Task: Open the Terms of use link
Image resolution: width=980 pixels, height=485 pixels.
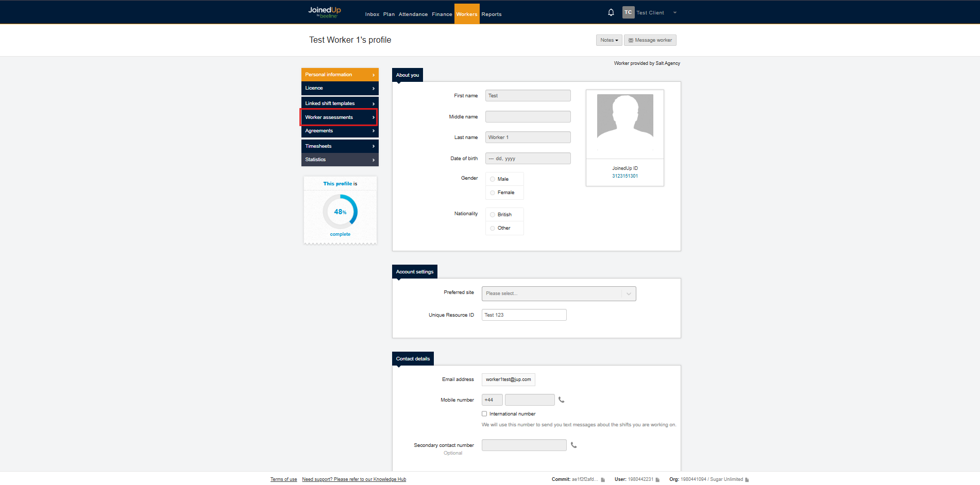Action: tap(283, 479)
